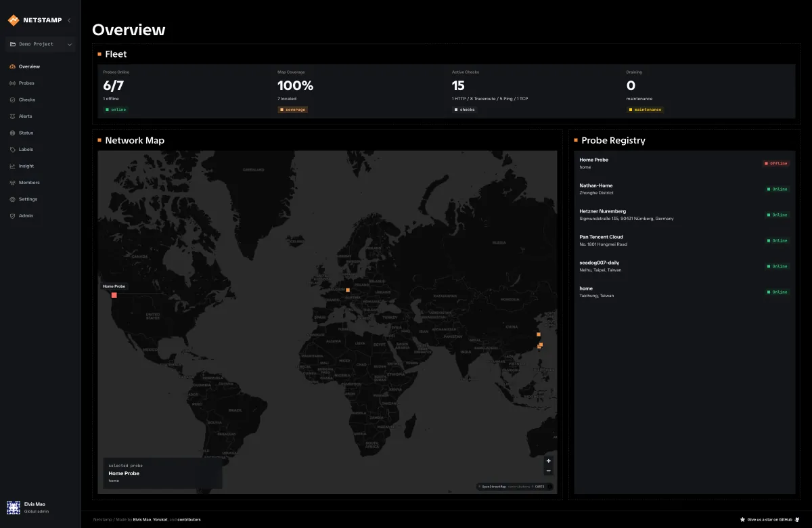The width and height of the screenshot is (812, 528).
Task: Open the OpenStreetMap attribution link
Action: (494, 486)
